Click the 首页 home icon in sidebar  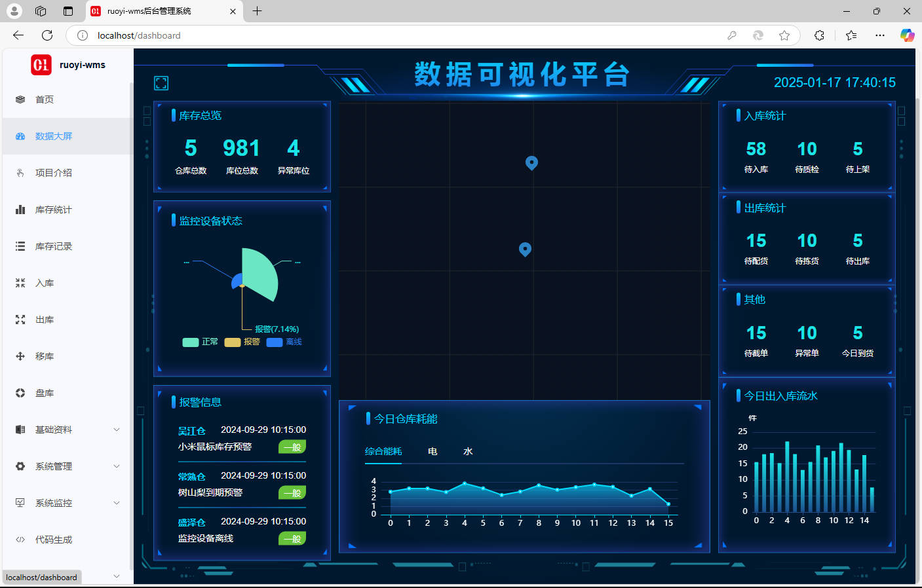(20, 100)
